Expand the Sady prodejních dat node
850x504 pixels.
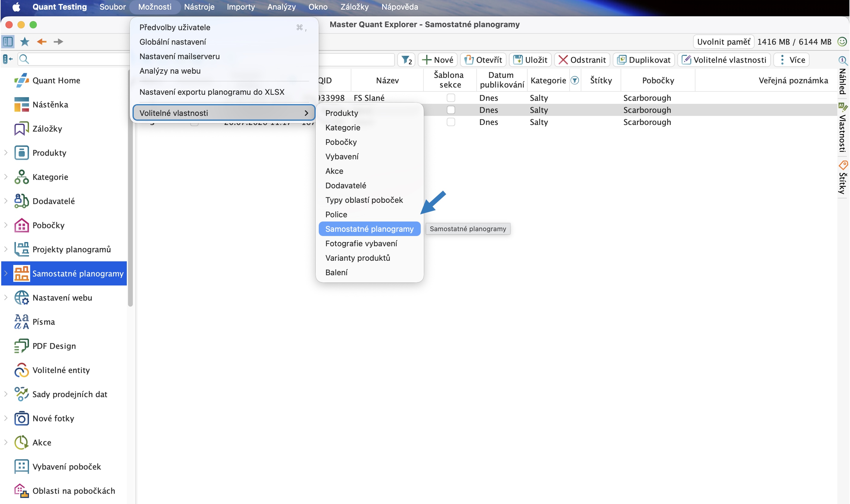[x=6, y=394]
